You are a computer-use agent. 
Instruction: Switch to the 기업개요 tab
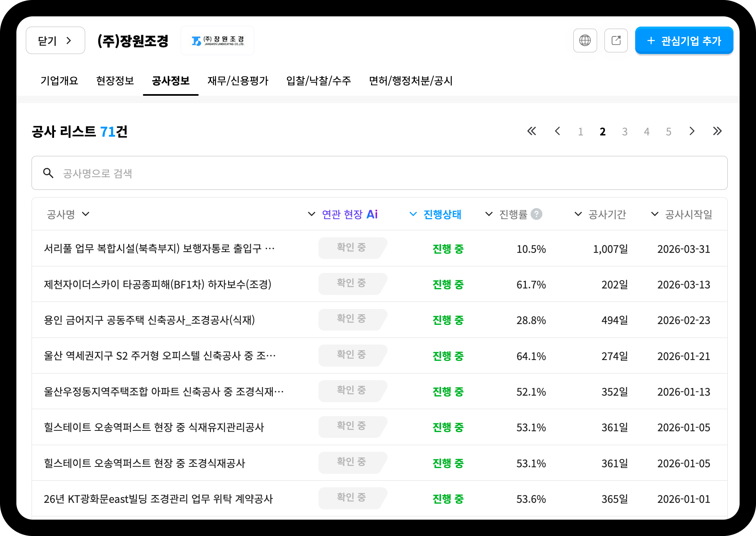[x=59, y=81]
